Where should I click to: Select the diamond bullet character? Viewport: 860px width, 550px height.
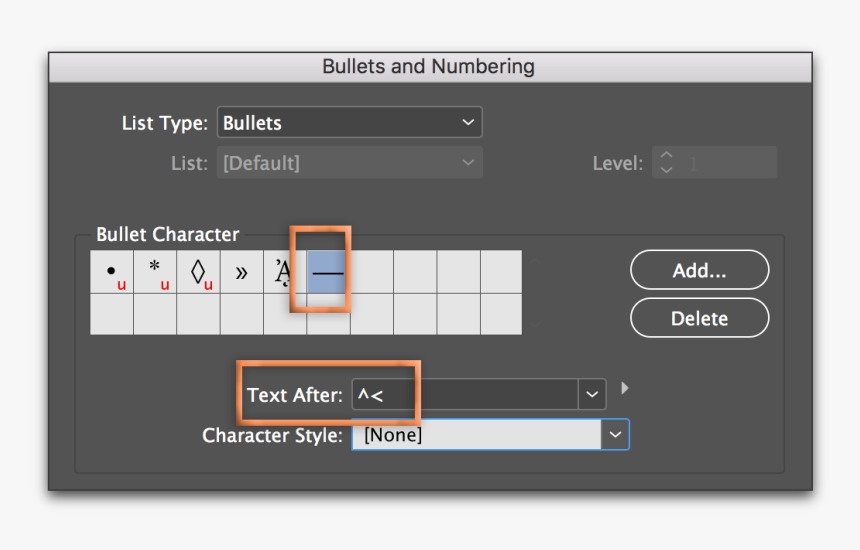pyautogui.click(x=198, y=272)
